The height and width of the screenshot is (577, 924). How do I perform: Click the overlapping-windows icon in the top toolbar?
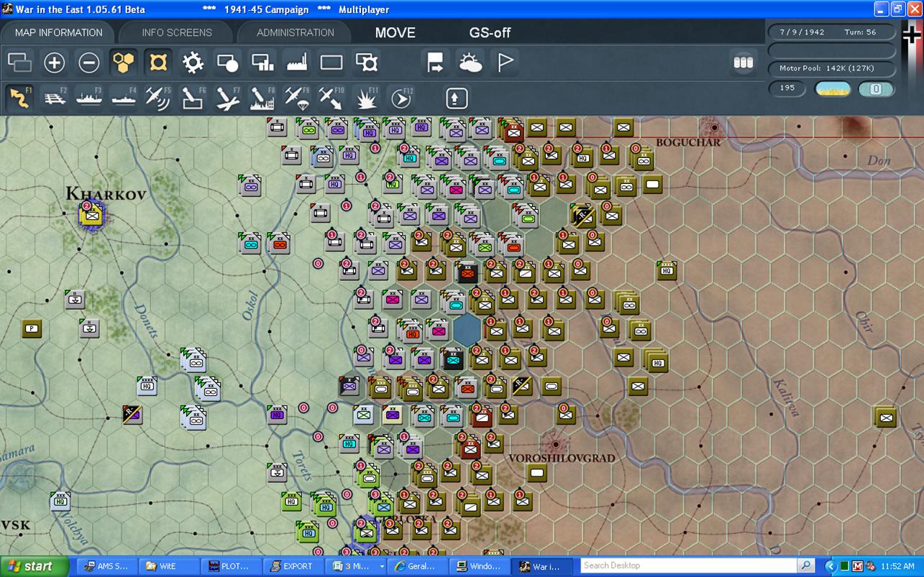pyautogui.click(x=20, y=63)
